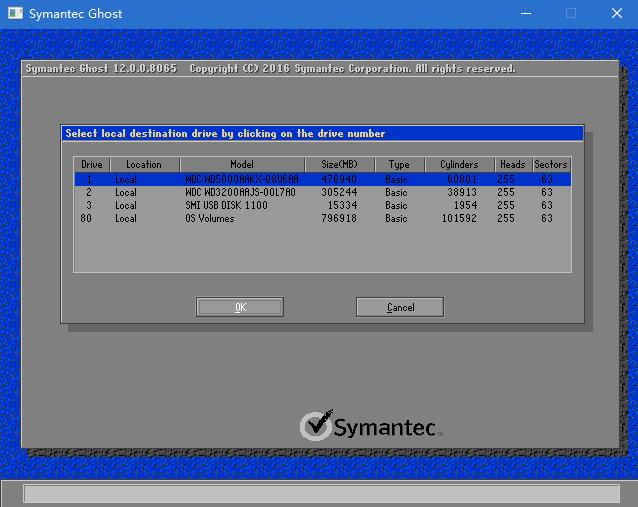Click cylinders value 60801

[462, 179]
